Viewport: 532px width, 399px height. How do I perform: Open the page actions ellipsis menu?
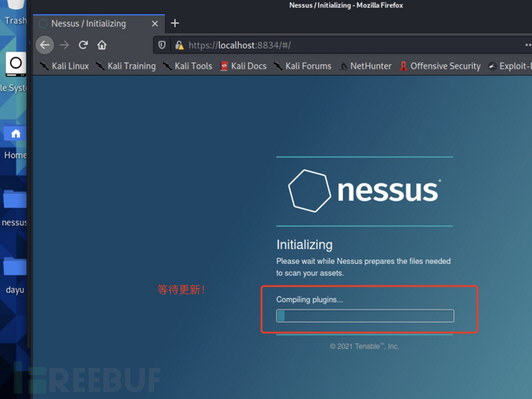[528, 45]
